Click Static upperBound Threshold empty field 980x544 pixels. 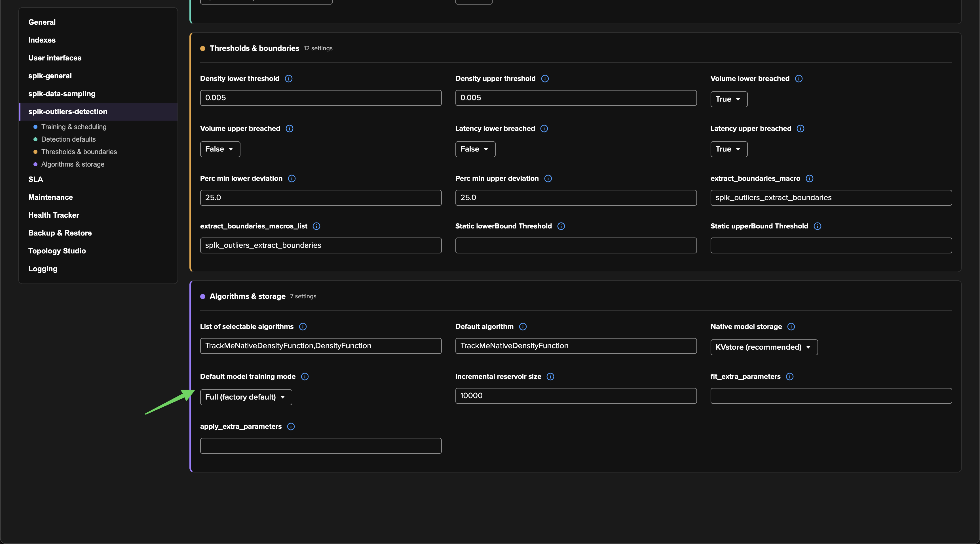831,245
